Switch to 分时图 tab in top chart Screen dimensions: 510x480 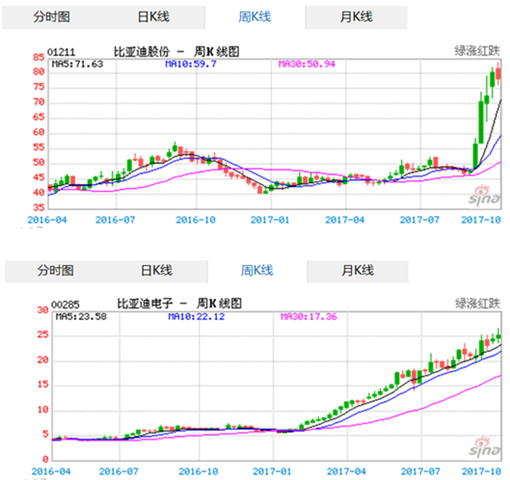coord(52,17)
